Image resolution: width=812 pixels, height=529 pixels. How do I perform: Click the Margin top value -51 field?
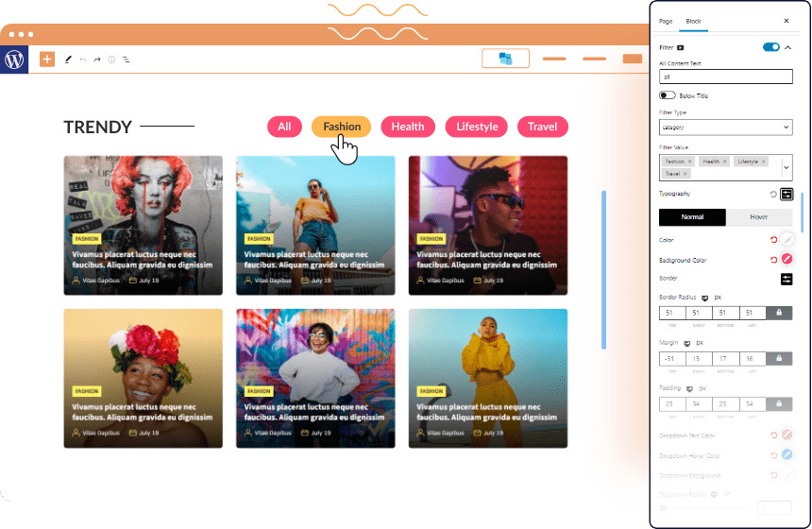point(672,359)
